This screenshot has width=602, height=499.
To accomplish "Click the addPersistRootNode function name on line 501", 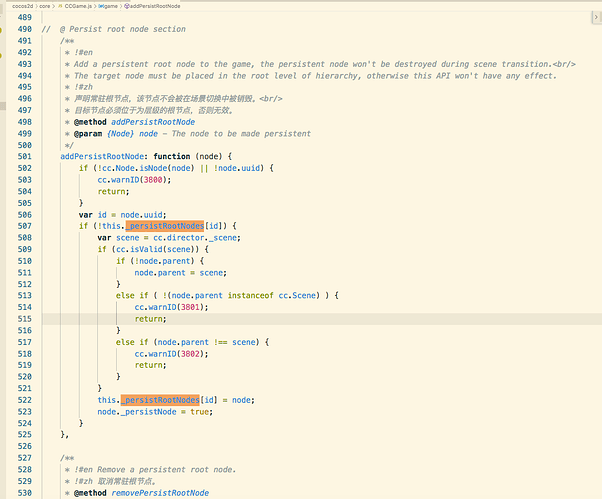I will tap(103, 156).
